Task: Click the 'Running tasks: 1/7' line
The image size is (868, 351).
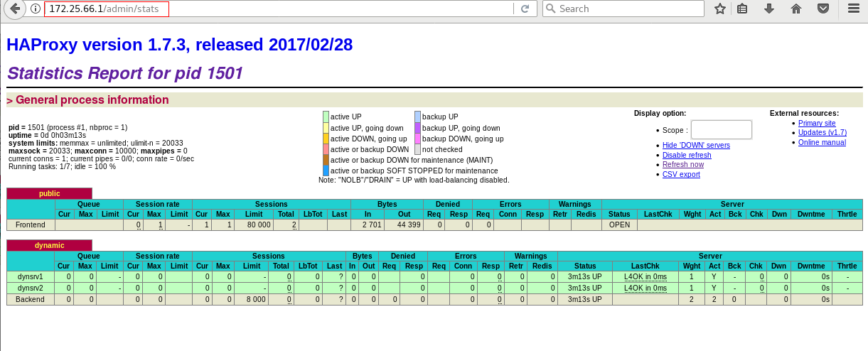Action: [x=62, y=166]
